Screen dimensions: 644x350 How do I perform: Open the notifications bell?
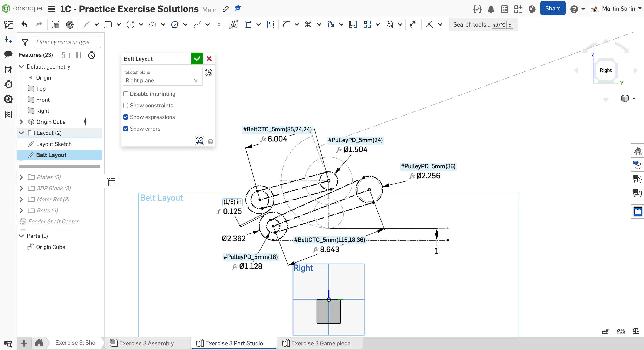pyautogui.click(x=491, y=9)
